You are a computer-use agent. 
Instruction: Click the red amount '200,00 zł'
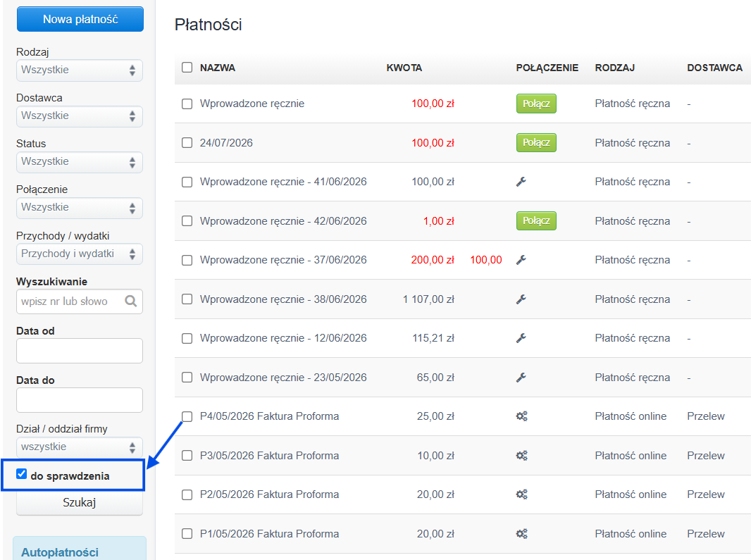433,260
